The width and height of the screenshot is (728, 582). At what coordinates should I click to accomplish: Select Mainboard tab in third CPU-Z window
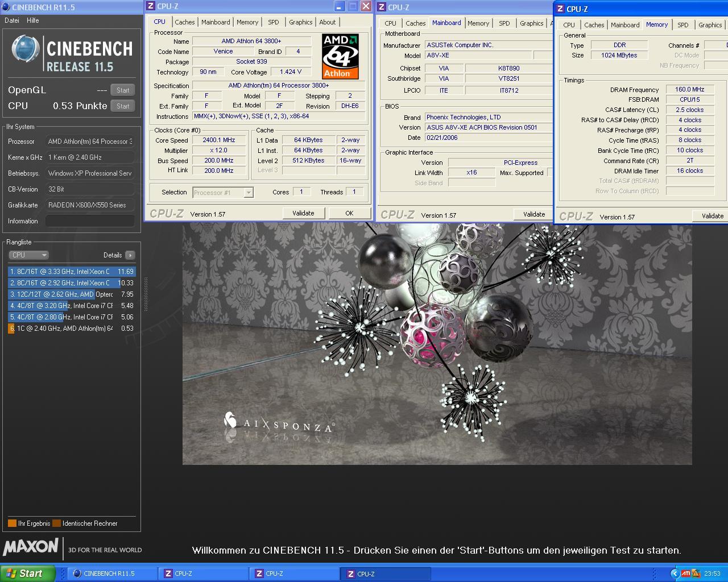pyautogui.click(x=625, y=25)
